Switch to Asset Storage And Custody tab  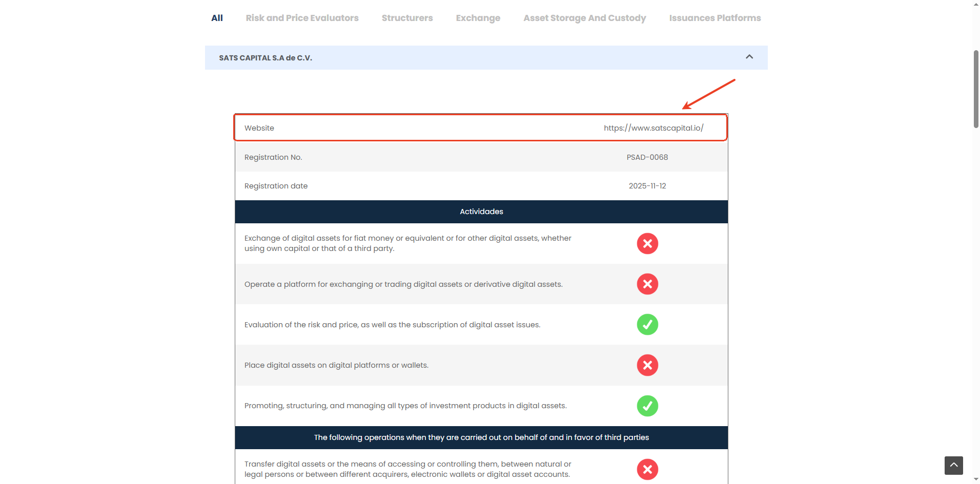[x=584, y=18]
